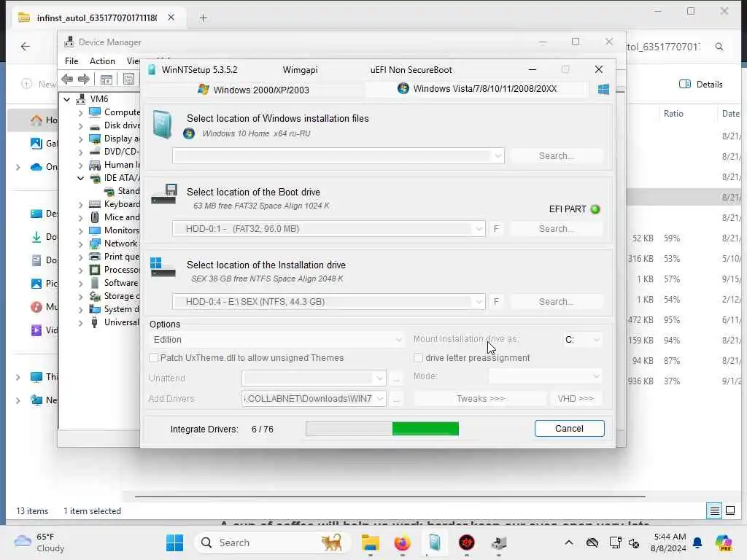Click browse button next to Add Drivers field
The image size is (747, 560).
[x=396, y=399]
